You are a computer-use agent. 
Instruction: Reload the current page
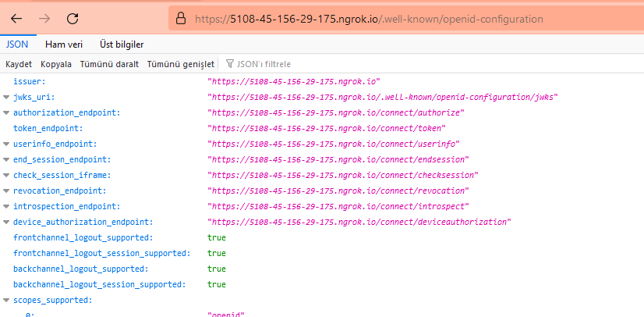click(73, 18)
